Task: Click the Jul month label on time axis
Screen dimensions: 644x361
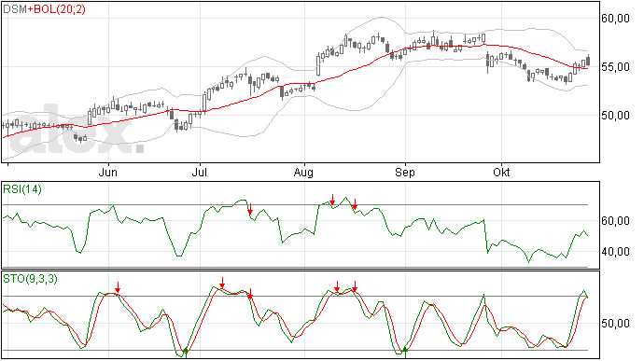Action: coord(199,173)
